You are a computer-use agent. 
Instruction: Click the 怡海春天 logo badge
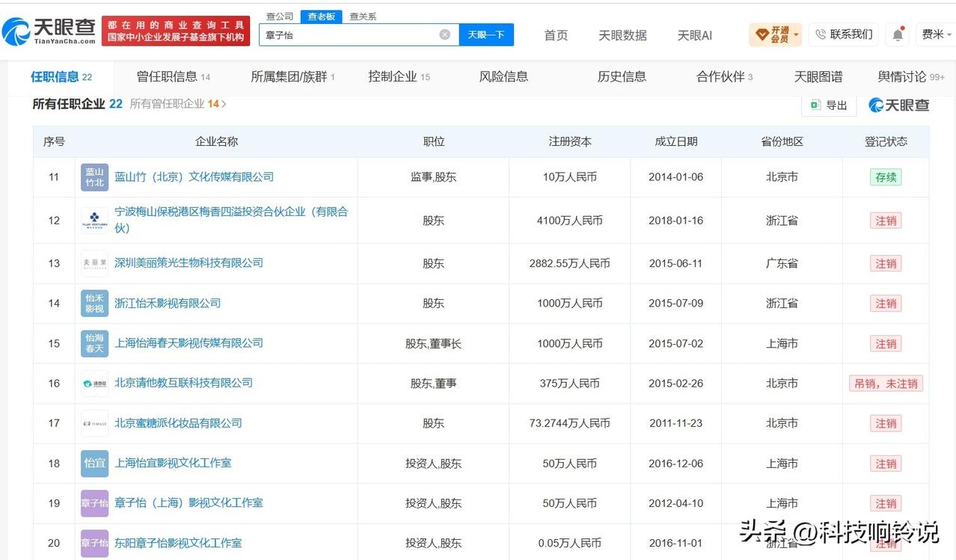point(95,343)
